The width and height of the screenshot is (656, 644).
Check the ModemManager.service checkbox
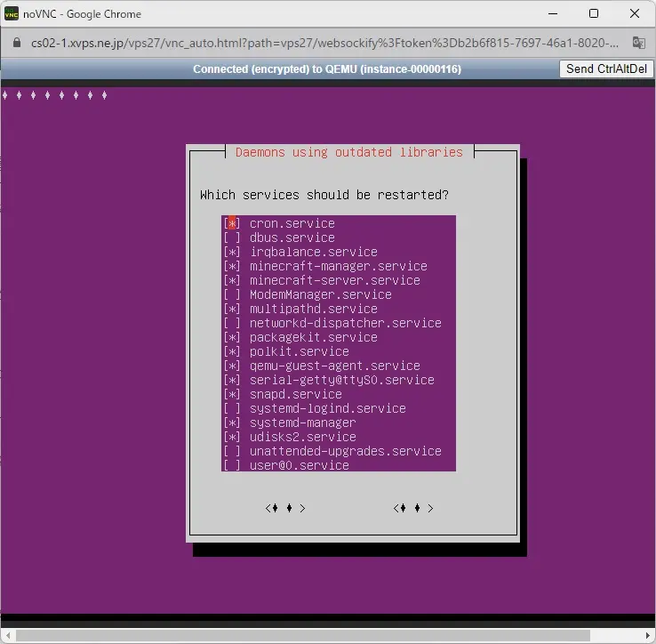click(x=232, y=294)
